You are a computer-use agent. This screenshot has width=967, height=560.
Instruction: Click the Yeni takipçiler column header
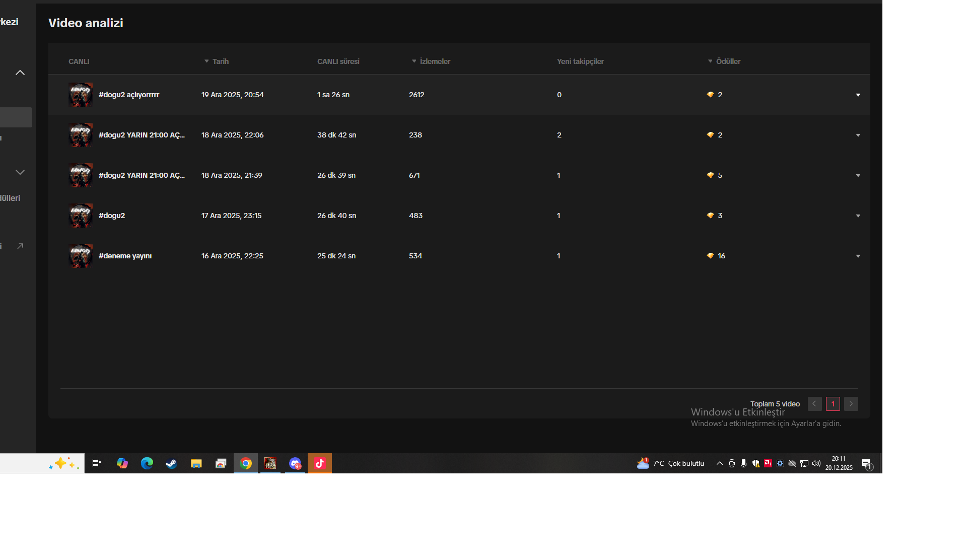[x=580, y=61]
